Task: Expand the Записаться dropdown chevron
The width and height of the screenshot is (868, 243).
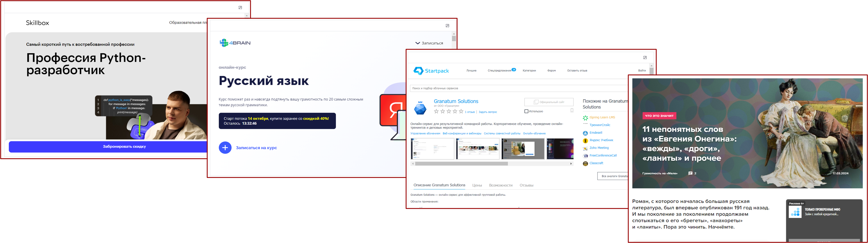Action: pos(417,43)
